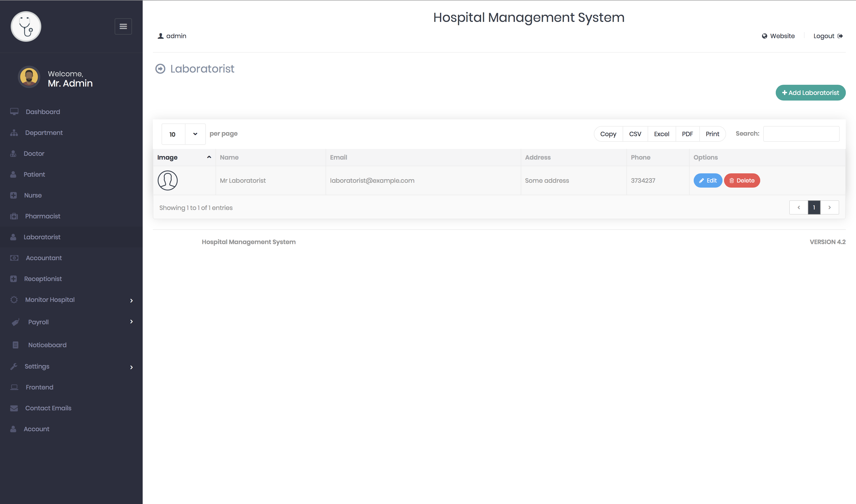Click the Receptionist plus-square icon
Screen dimensions: 856x504
14,279
